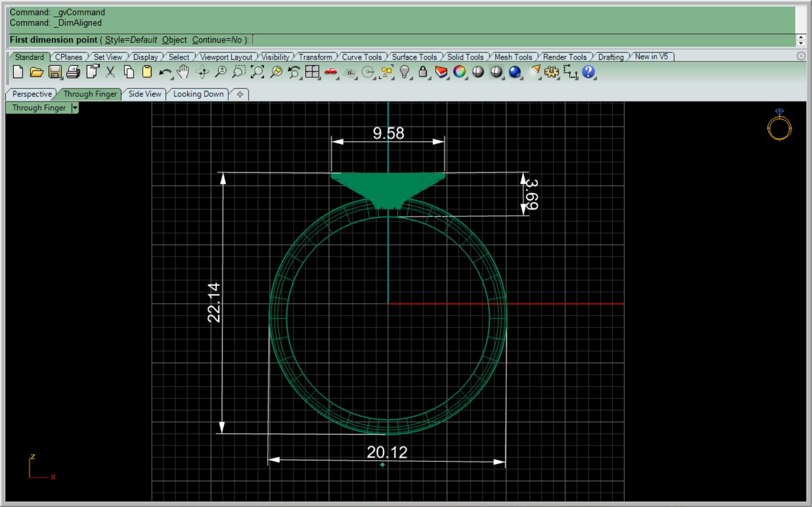The image size is (812, 507).
Task: Click the Zoom Window icon
Action: click(x=239, y=72)
